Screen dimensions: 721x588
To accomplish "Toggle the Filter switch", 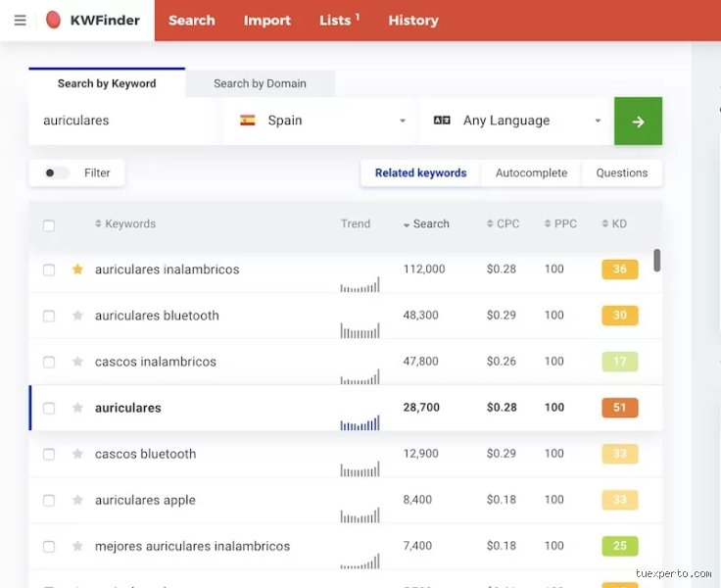I will point(56,173).
